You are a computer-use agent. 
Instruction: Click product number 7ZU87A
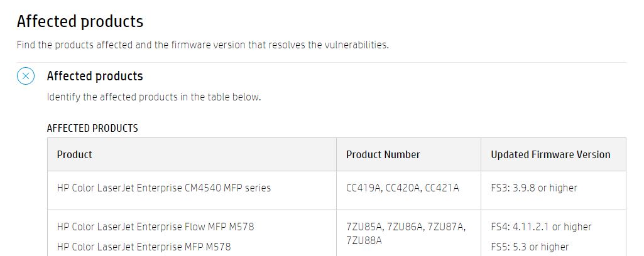coord(447,227)
